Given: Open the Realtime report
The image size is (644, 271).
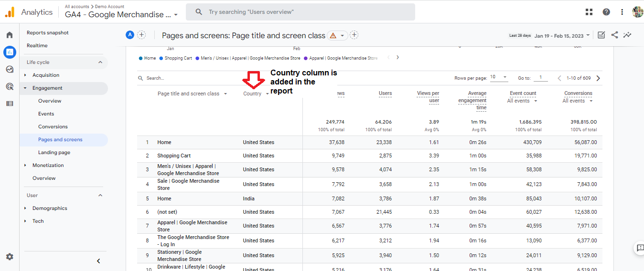Looking at the screenshot, I should 37,45.
